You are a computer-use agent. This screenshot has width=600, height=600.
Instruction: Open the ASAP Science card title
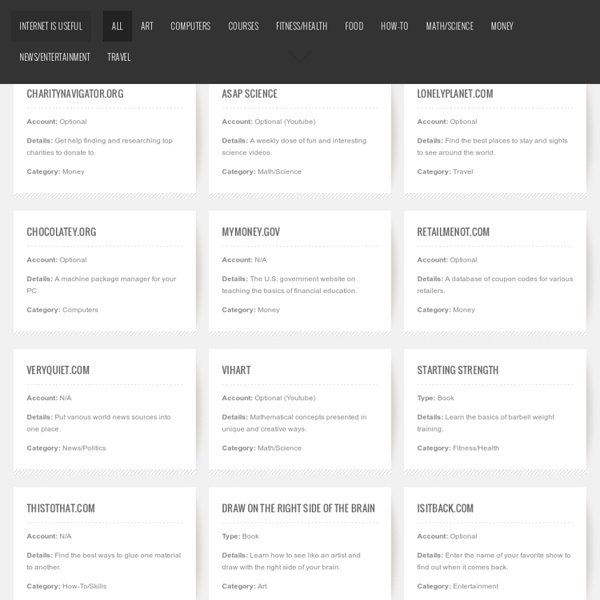tap(249, 94)
